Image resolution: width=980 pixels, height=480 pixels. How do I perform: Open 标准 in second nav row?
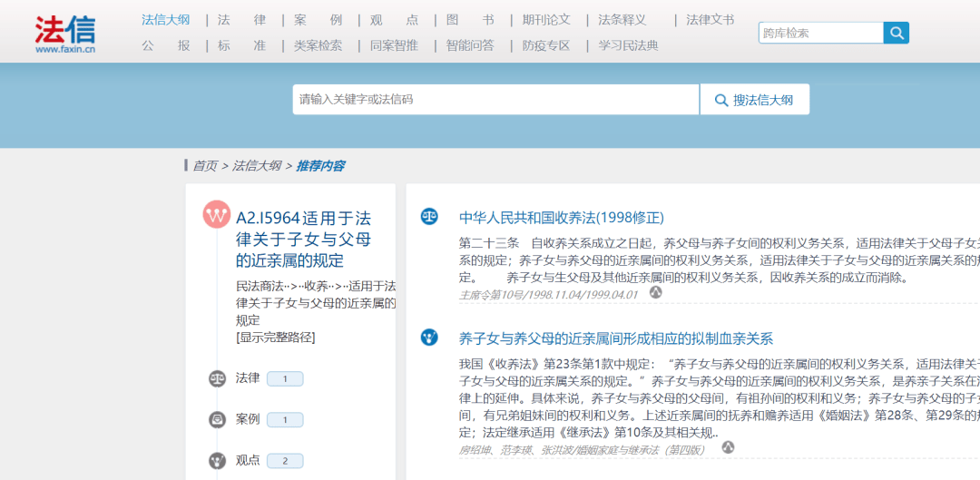242,45
